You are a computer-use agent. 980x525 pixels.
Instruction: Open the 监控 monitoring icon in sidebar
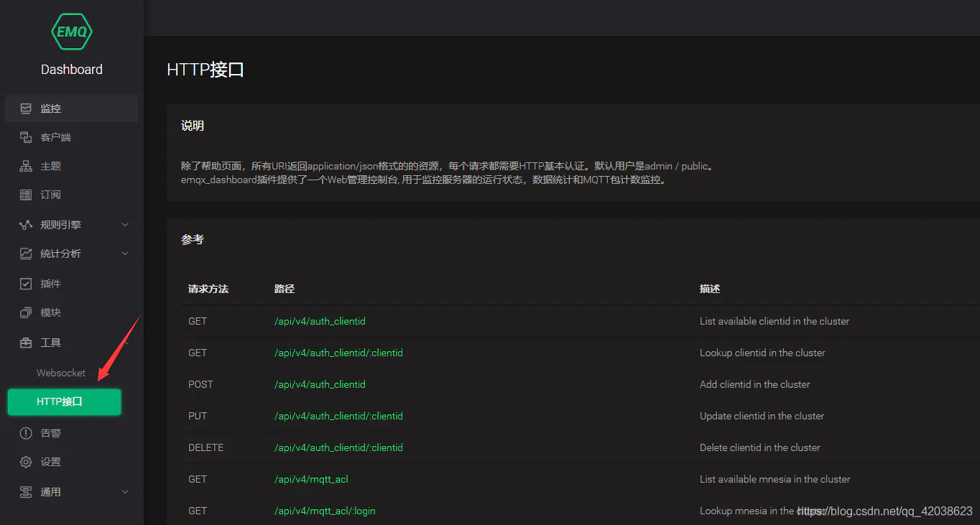[x=26, y=108]
